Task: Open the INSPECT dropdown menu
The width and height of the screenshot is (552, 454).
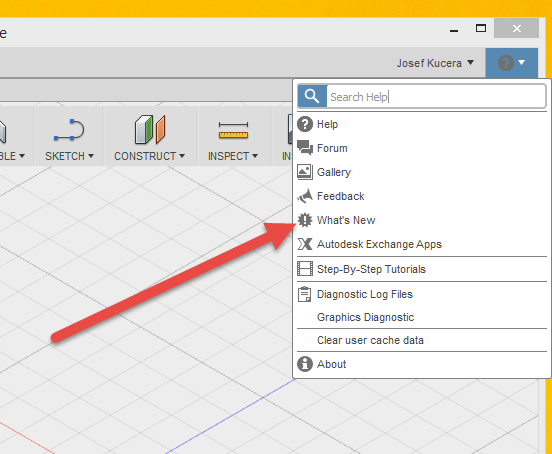Action: pos(233,156)
